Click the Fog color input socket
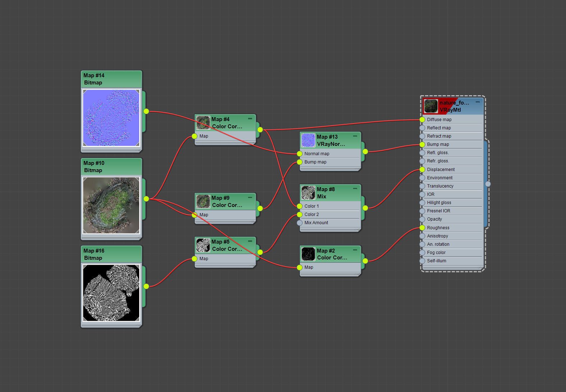This screenshot has height=392, width=566. point(422,253)
